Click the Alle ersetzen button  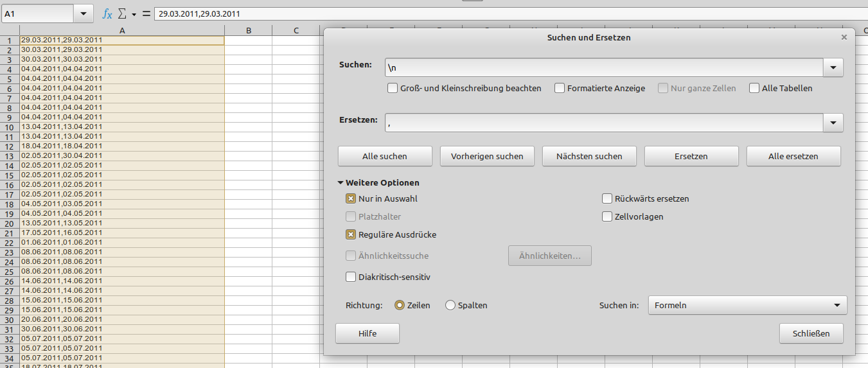[x=793, y=156]
